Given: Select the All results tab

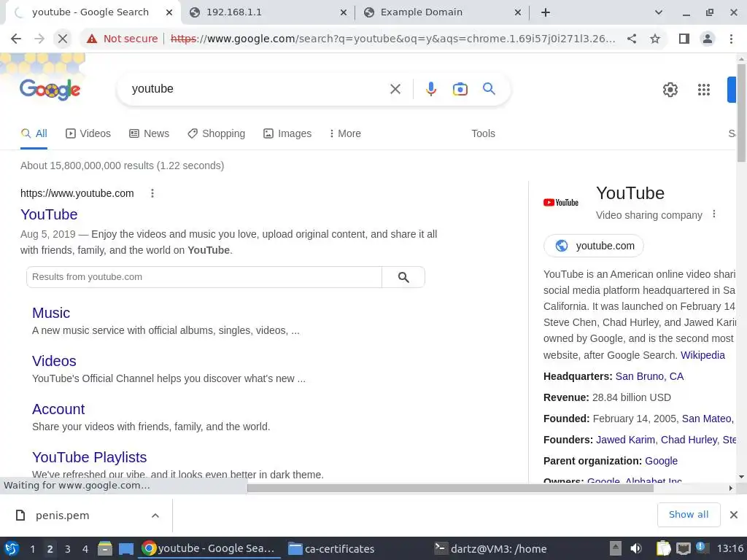Looking at the screenshot, I should 34,134.
